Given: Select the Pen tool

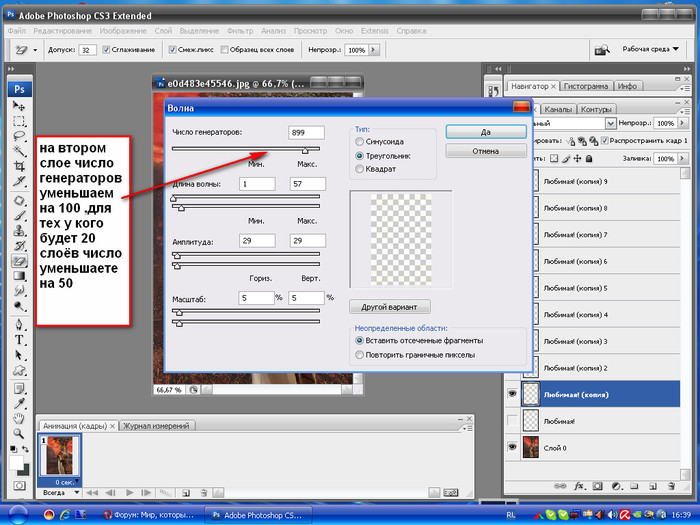Looking at the screenshot, I should pyautogui.click(x=19, y=325).
